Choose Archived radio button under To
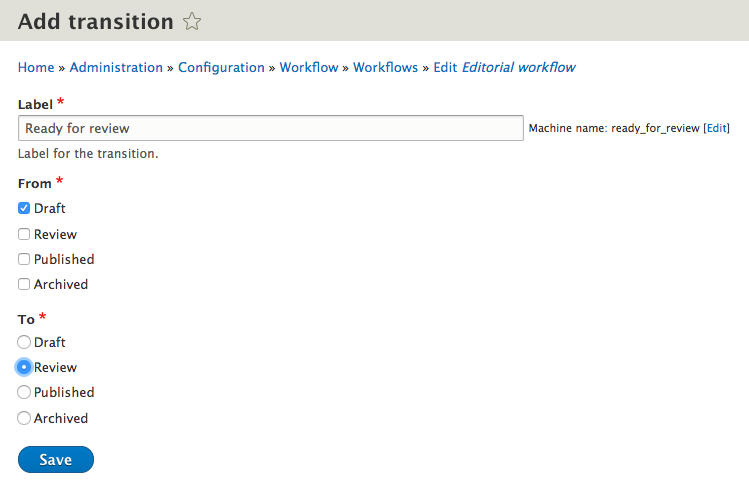The width and height of the screenshot is (749, 491). pyautogui.click(x=24, y=418)
